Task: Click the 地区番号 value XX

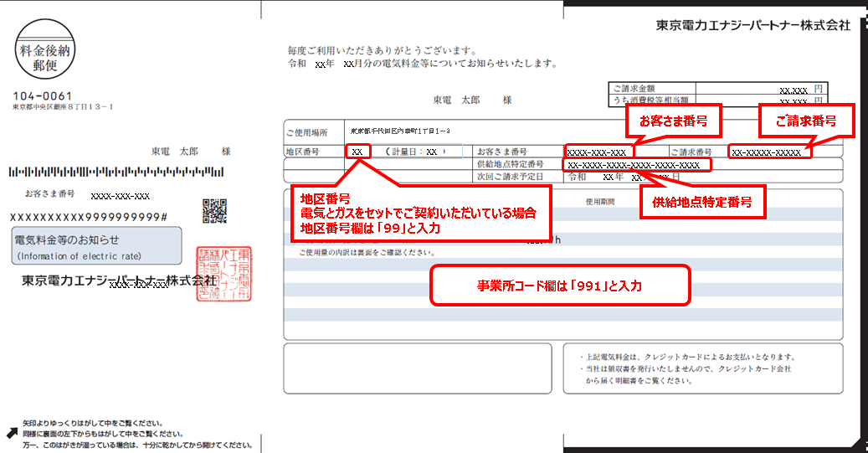Action: click(x=357, y=152)
